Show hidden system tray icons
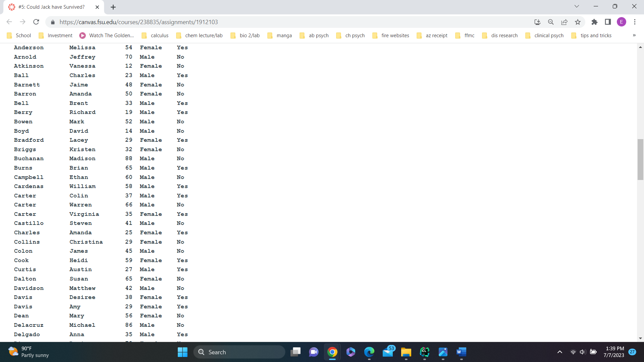This screenshot has width=644, height=362. pyautogui.click(x=559, y=352)
